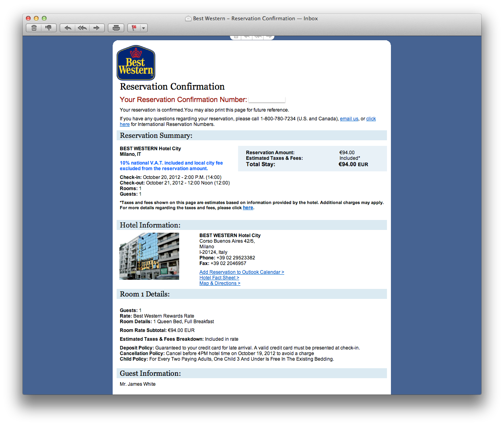Open the 'here' link about taxes and fees
This screenshot has width=504, height=426.
click(x=248, y=208)
